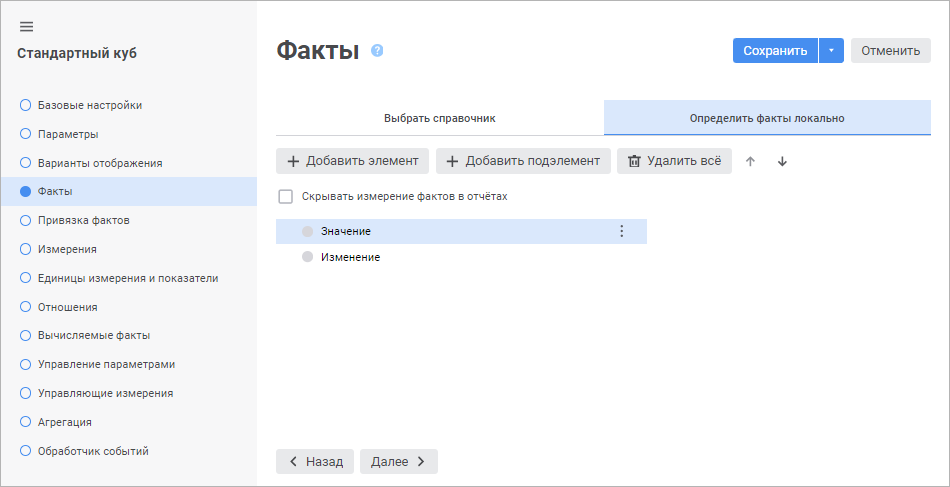
Task: Enable Скрывать измерение фактов в отчётах checkbox
Action: point(286,197)
